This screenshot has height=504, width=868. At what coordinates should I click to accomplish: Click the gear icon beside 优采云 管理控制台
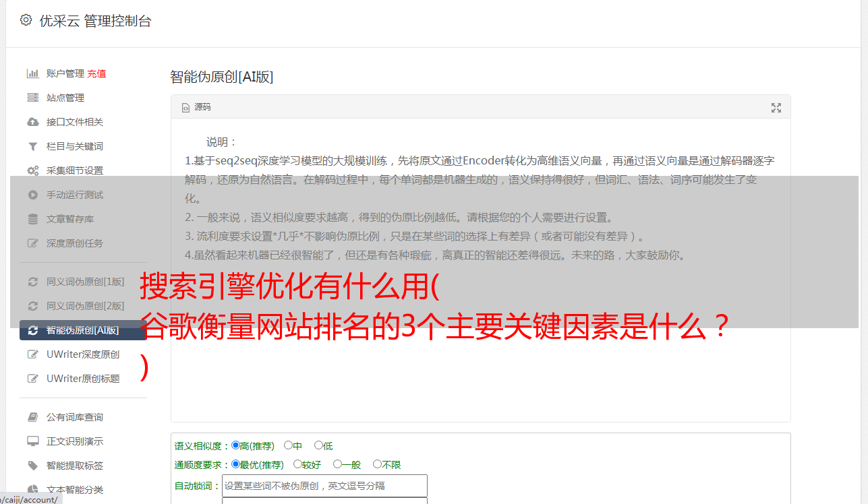[26, 20]
